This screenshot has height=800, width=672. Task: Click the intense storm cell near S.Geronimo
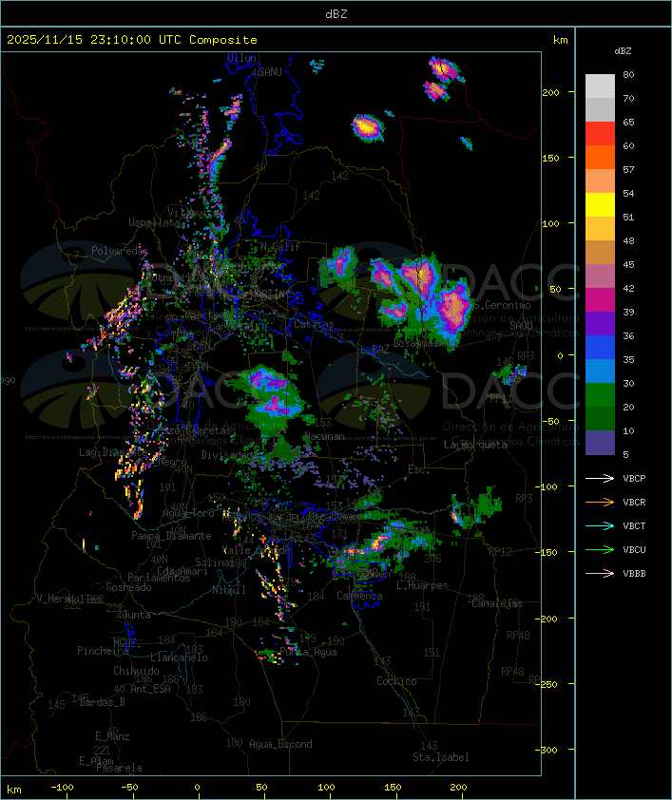point(455,308)
